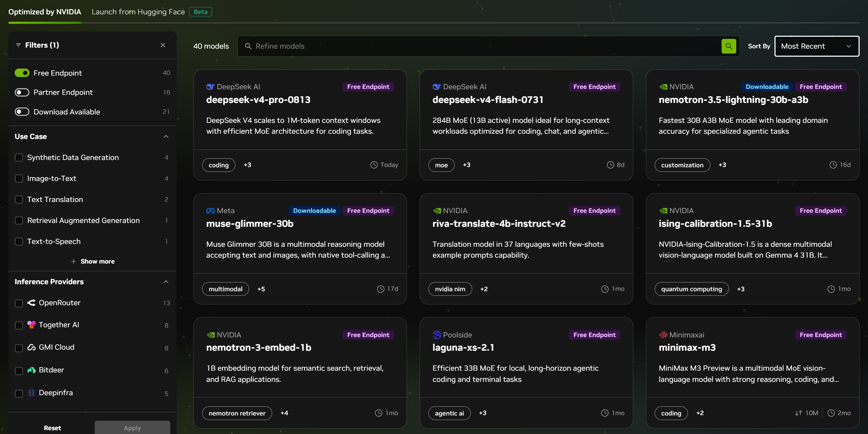The height and width of the screenshot is (434, 868).
Task: Click the usage arrows icon beside 10M
Action: click(x=799, y=413)
